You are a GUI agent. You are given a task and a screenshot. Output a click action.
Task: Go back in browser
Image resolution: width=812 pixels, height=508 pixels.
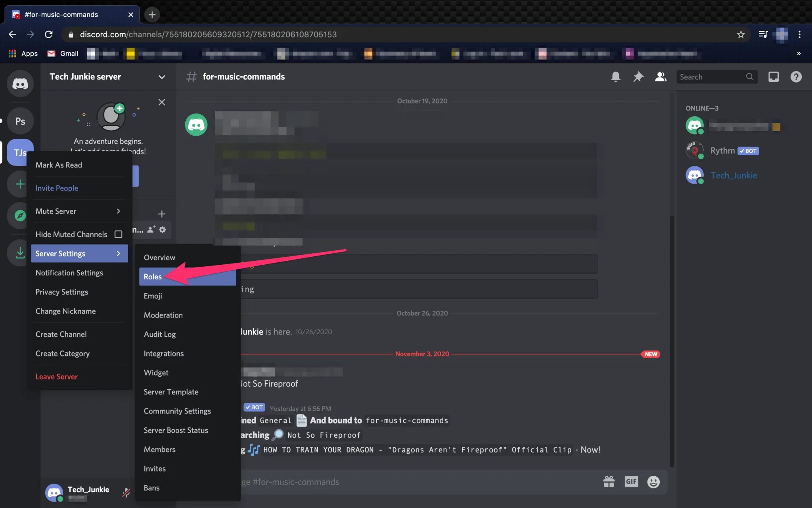point(12,35)
